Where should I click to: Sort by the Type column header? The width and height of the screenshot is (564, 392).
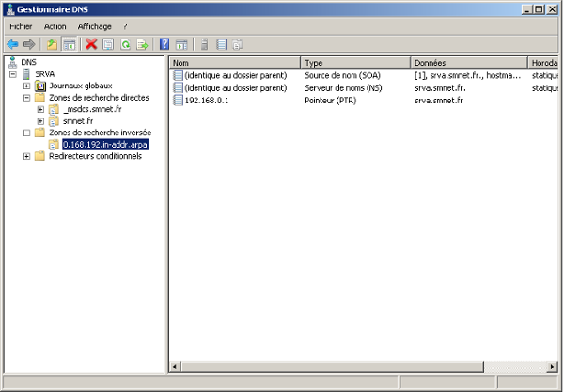coord(354,62)
